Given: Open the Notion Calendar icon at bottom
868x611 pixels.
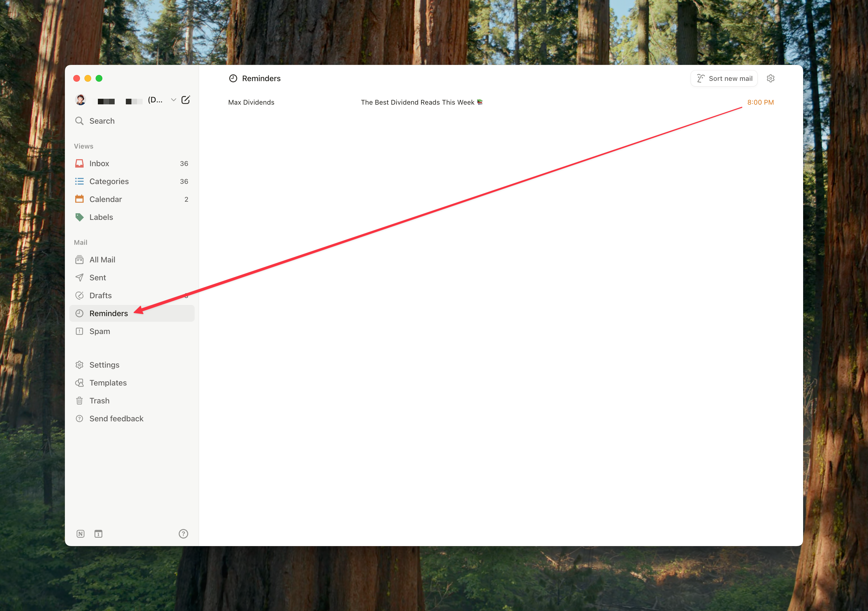Looking at the screenshot, I should pos(98,534).
